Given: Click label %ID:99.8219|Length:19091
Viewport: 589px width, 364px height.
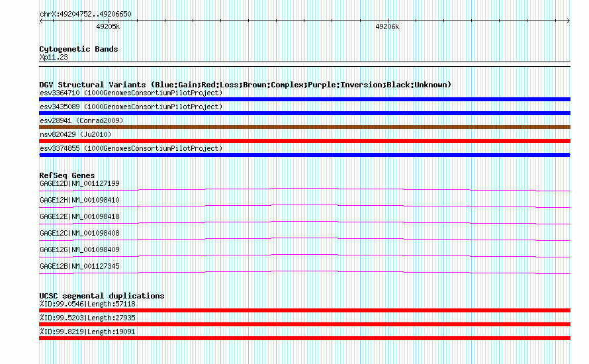Looking at the screenshot, I should click(x=87, y=332).
